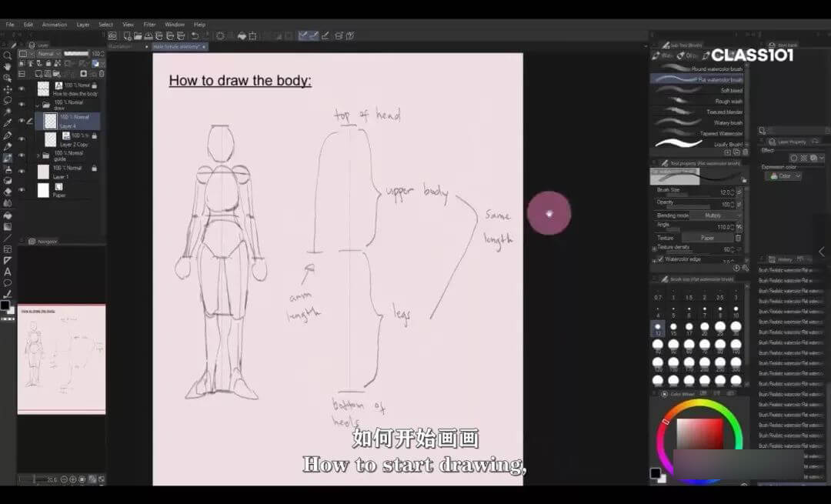Expand the guide layer folder
Screen dimensions: 831x504
(38, 155)
